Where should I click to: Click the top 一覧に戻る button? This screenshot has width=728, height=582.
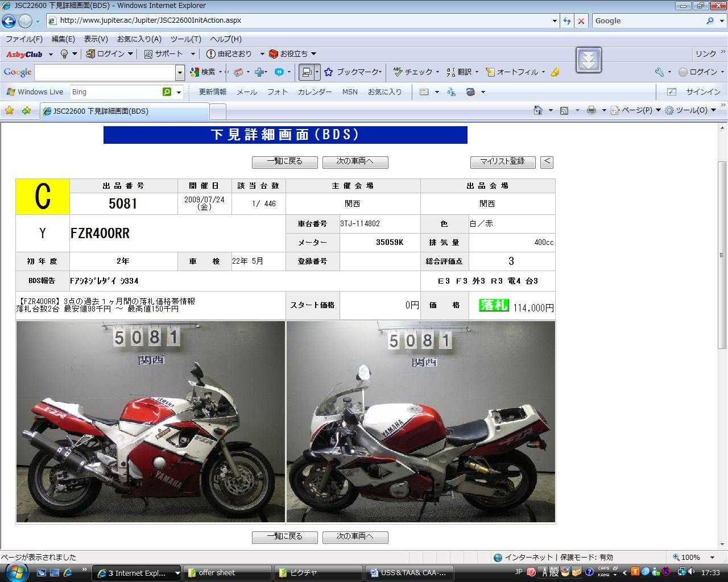point(285,161)
